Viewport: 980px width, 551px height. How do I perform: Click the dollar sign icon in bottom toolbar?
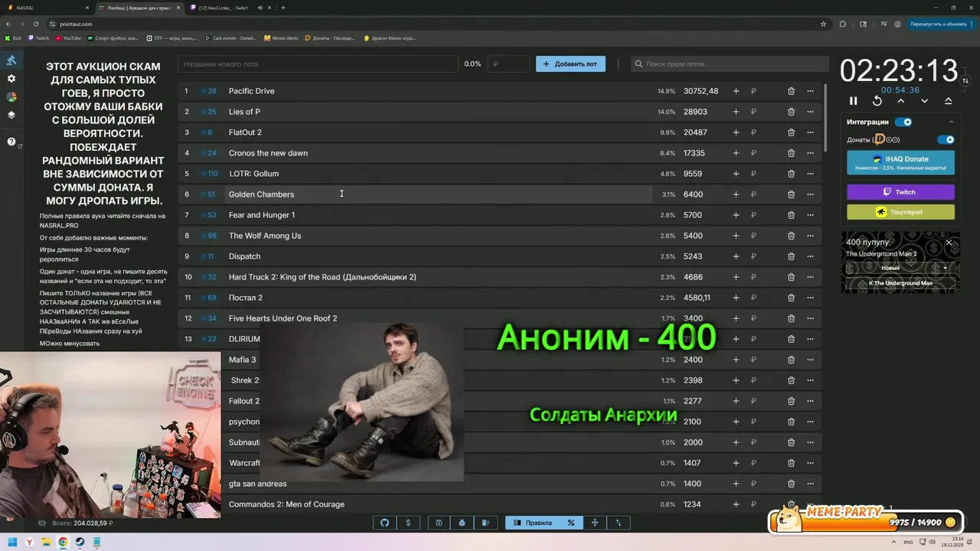point(408,523)
